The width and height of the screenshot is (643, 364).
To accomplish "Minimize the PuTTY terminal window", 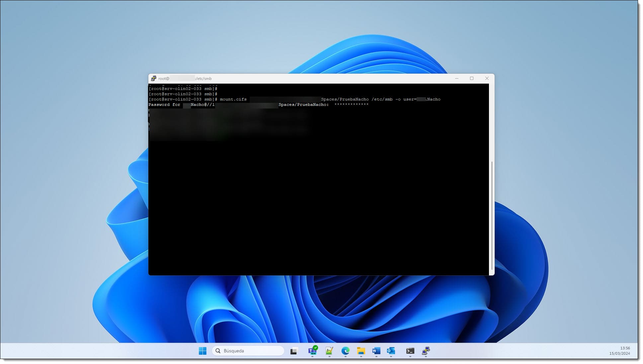I will 457,79.
